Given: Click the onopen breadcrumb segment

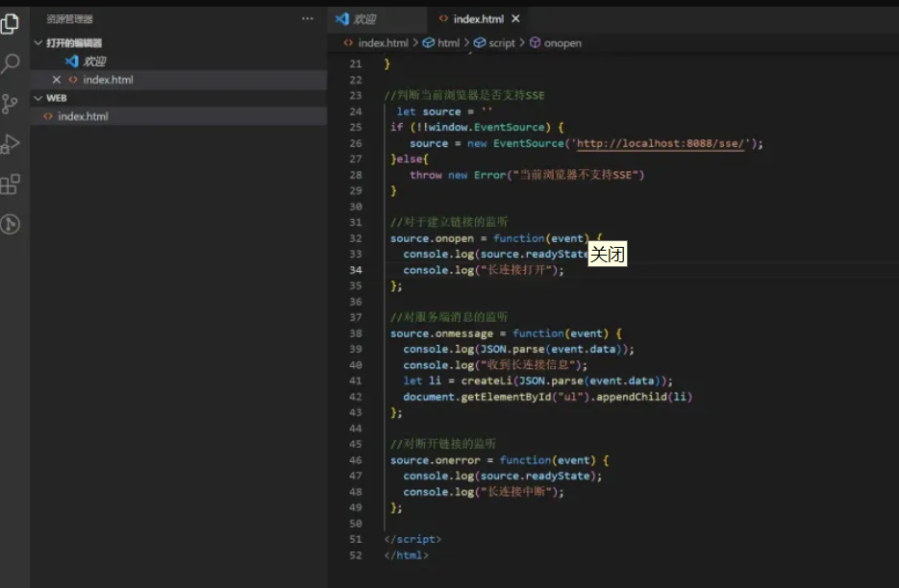Looking at the screenshot, I should coord(562,43).
